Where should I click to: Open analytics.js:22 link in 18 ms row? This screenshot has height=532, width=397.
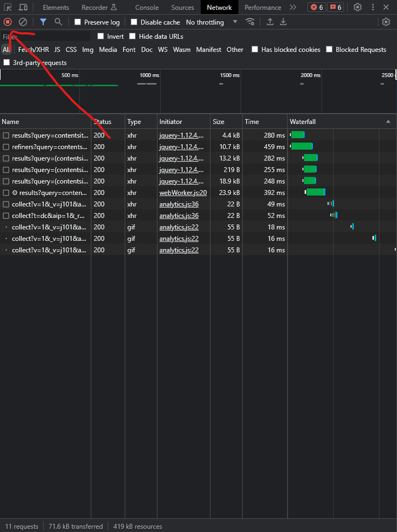179,227
